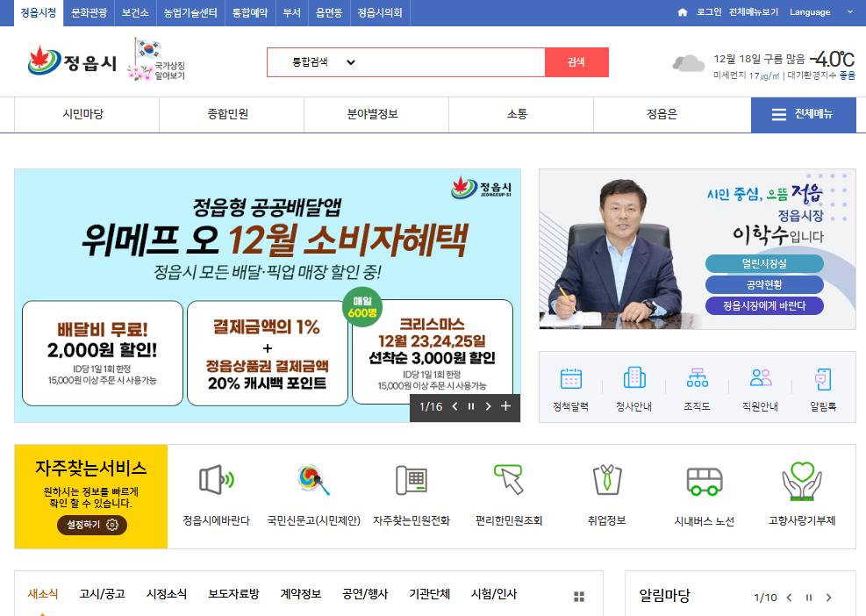Switch to 보건소 site tab
This screenshot has height=616, width=866.
click(135, 12)
